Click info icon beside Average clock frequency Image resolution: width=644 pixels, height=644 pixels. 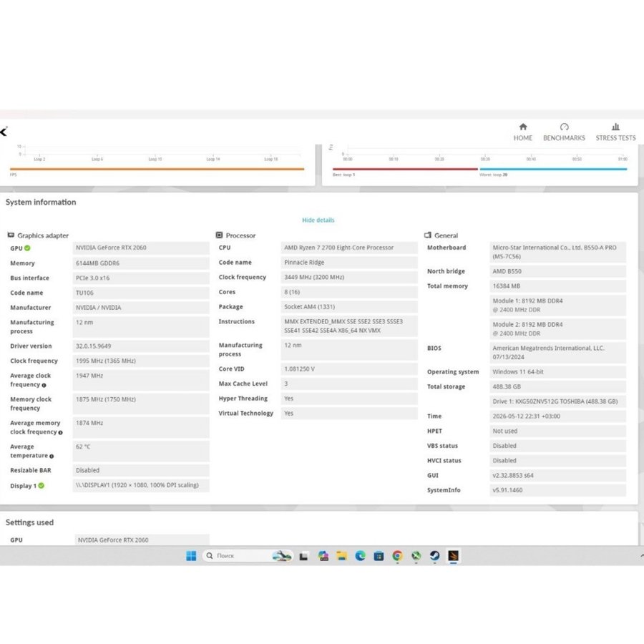[x=44, y=385]
